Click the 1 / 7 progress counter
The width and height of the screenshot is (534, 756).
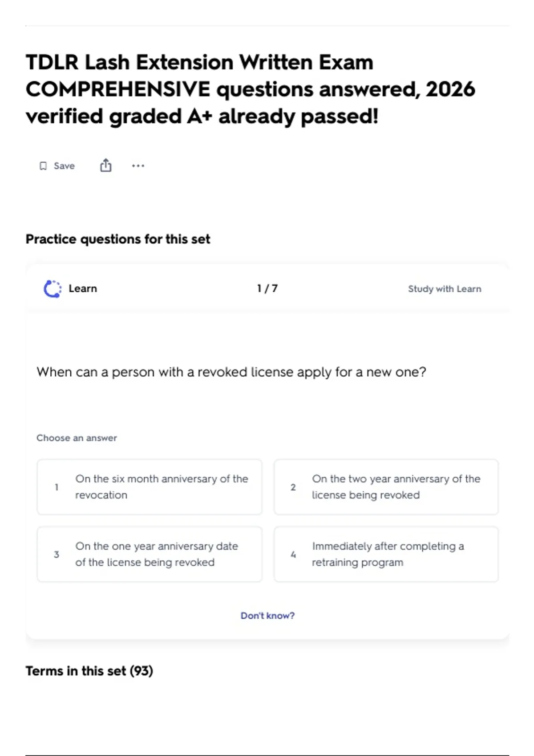tap(267, 289)
